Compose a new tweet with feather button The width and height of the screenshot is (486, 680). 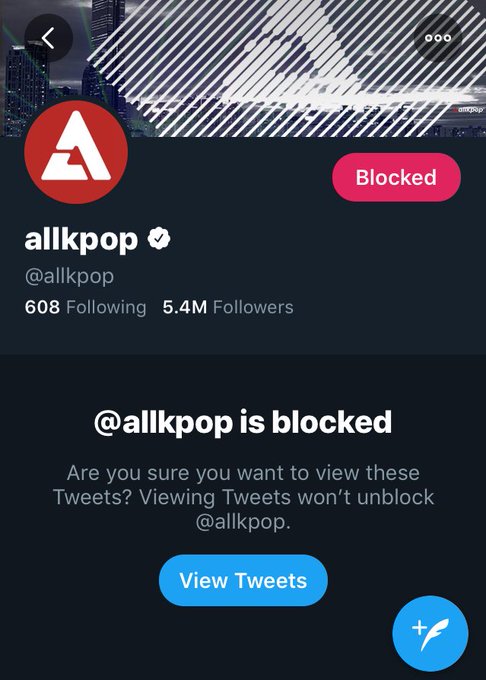430,633
